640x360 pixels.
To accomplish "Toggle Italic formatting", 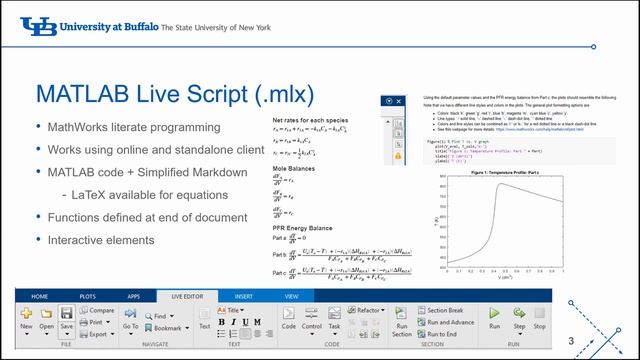I will [x=233, y=322].
